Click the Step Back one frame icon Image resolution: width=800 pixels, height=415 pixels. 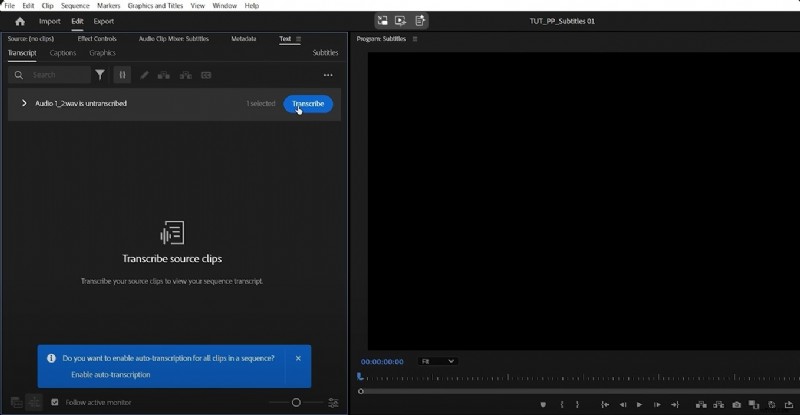623,405
